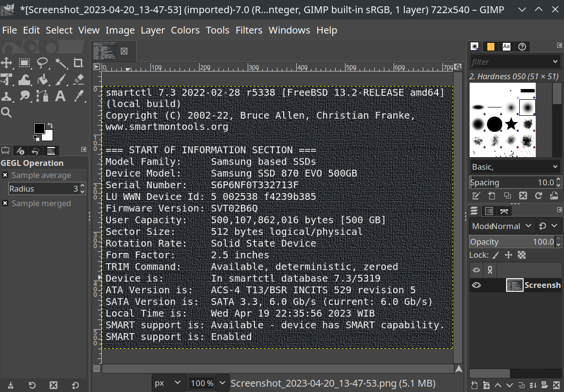Open the Basic brush tag dropdown

pos(515,167)
